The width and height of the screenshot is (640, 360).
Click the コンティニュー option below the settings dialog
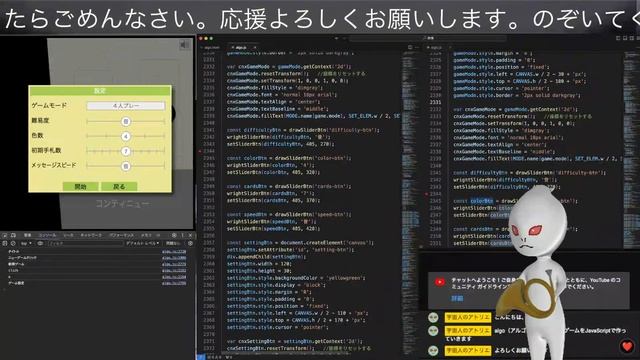pyautogui.click(x=122, y=203)
